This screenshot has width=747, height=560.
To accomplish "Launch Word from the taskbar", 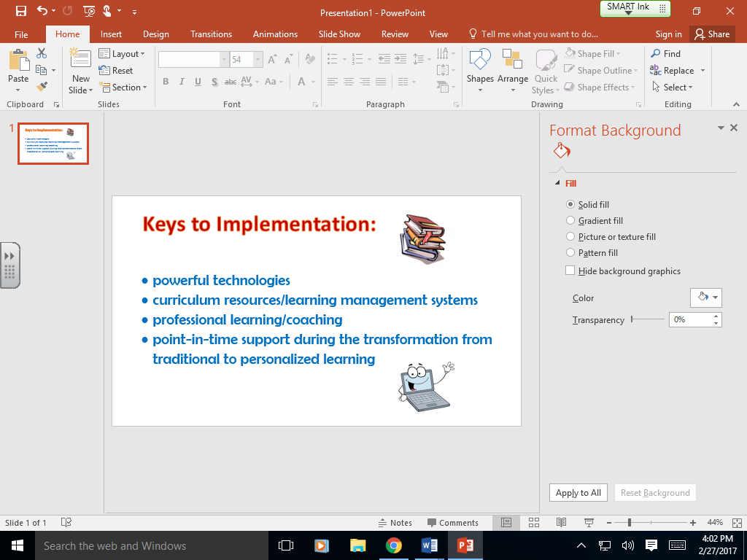I will tap(429, 545).
